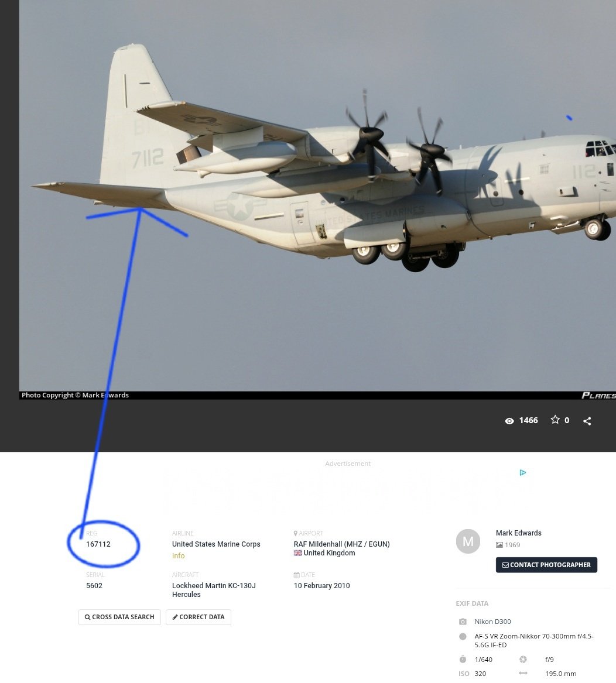The height and width of the screenshot is (683, 616).
Task: Select the 10 February 2010 date
Action: (321, 586)
